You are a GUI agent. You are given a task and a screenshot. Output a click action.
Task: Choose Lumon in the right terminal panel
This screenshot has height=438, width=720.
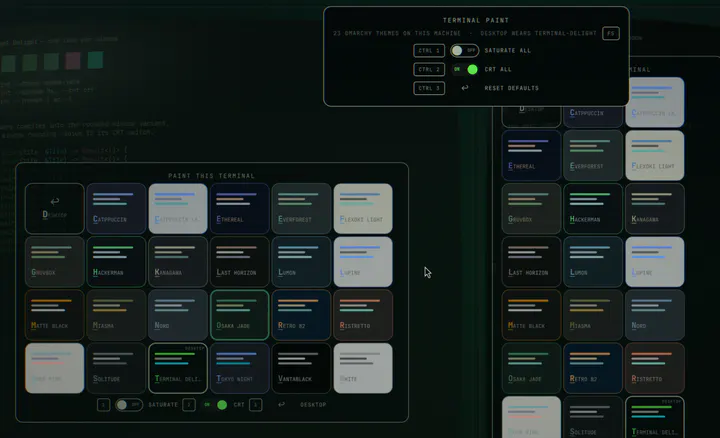click(593, 262)
